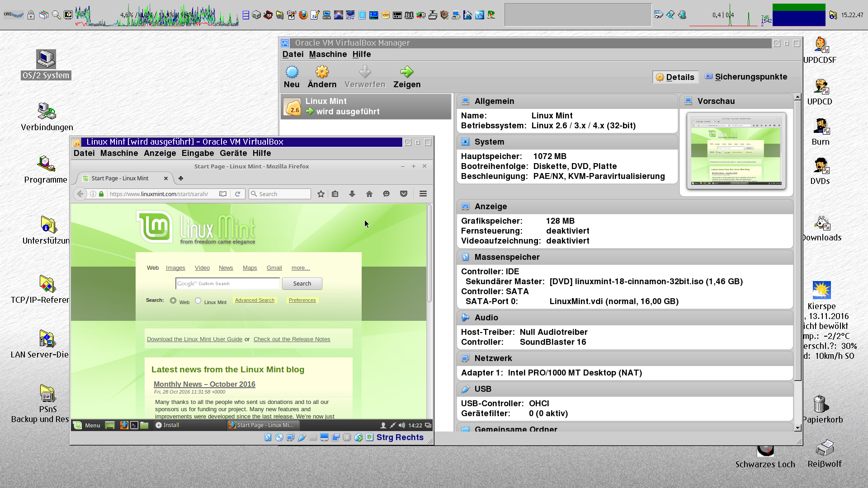This screenshot has height=488, width=868.
Task: Click Firefox toolbar Search box
Action: [x=280, y=194]
